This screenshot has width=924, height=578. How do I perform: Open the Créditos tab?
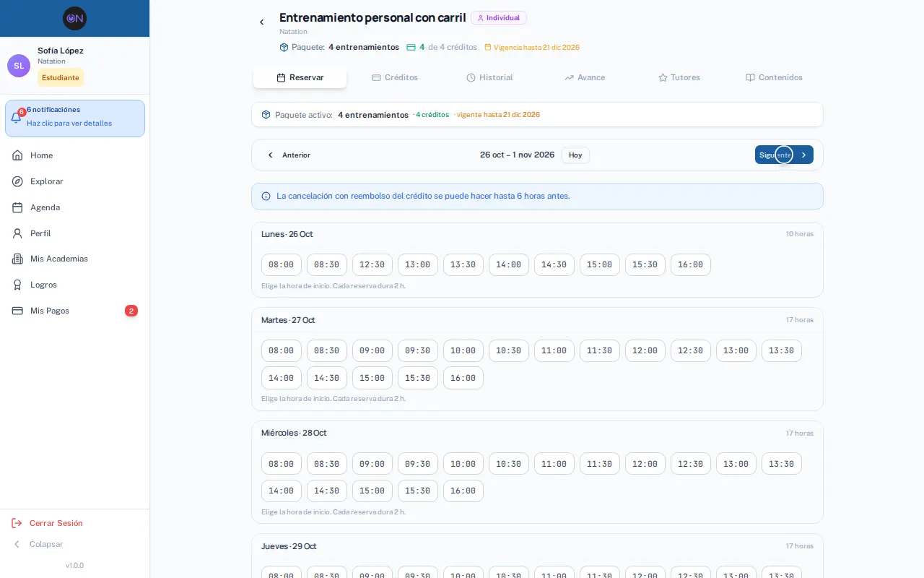click(x=395, y=77)
